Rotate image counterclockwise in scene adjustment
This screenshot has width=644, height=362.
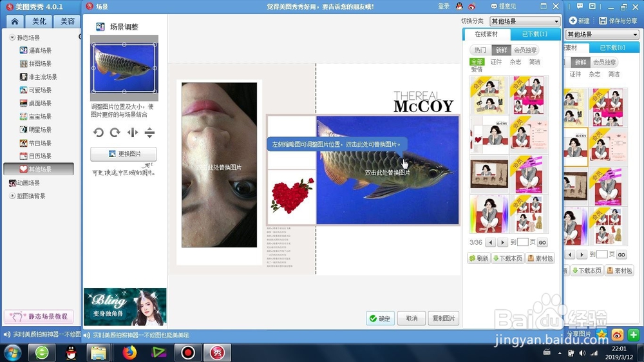98,132
